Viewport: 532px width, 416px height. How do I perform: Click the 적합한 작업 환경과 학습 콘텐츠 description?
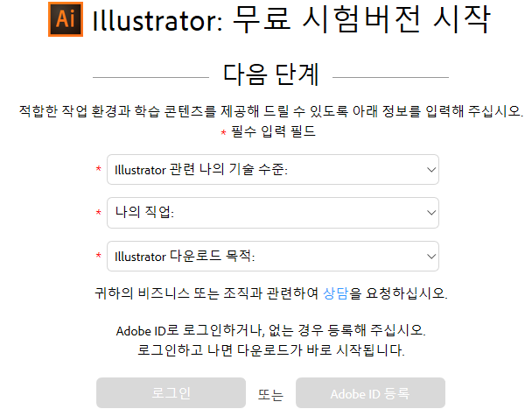[270, 111]
